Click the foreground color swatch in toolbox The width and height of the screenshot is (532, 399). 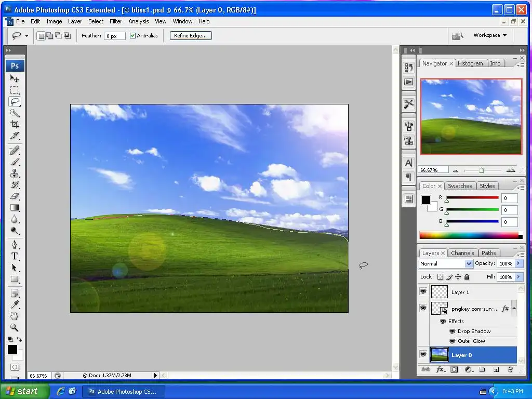(12, 350)
